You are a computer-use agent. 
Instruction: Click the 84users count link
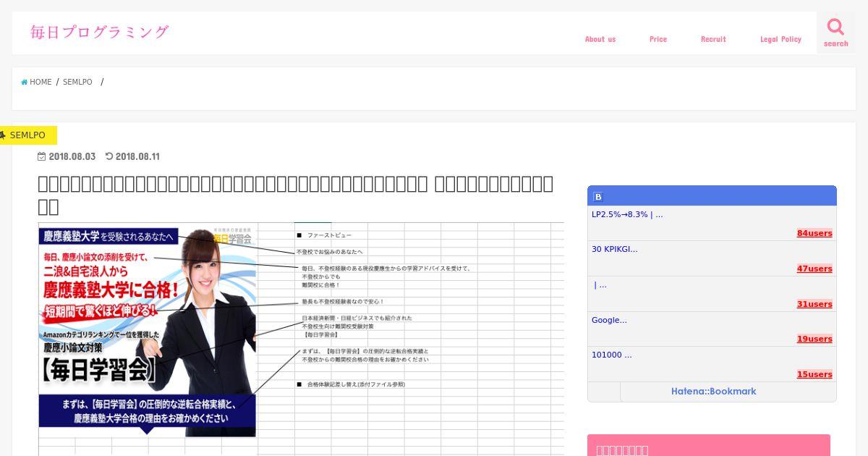click(x=814, y=233)
